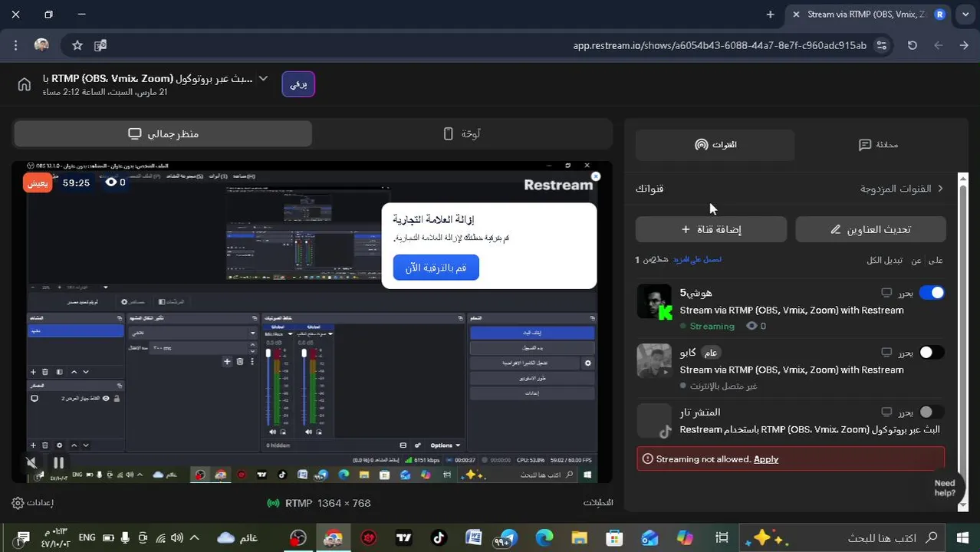
Task: Open TradingView from the taskbar
Action: pyautogui.click(x=403, y=538)
